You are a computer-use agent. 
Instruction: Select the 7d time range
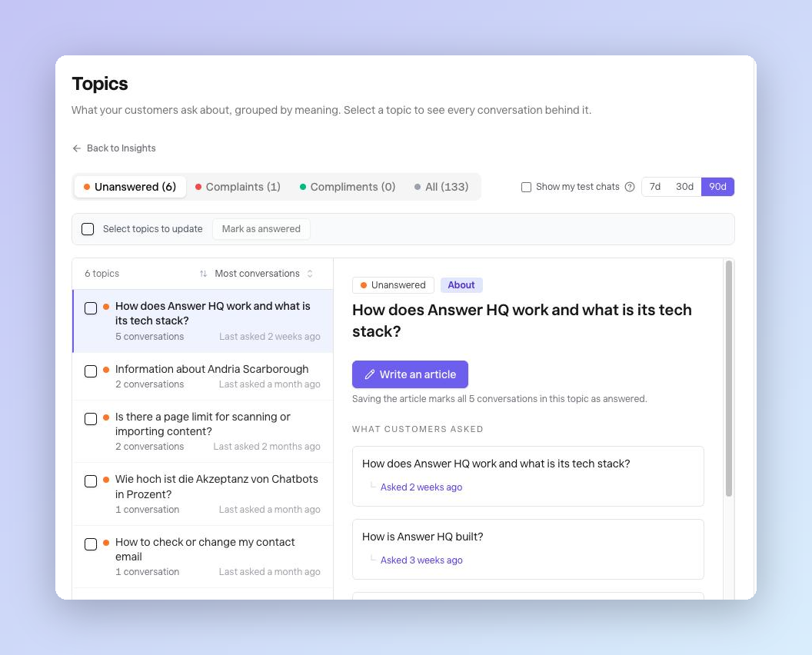coord(655,187)
